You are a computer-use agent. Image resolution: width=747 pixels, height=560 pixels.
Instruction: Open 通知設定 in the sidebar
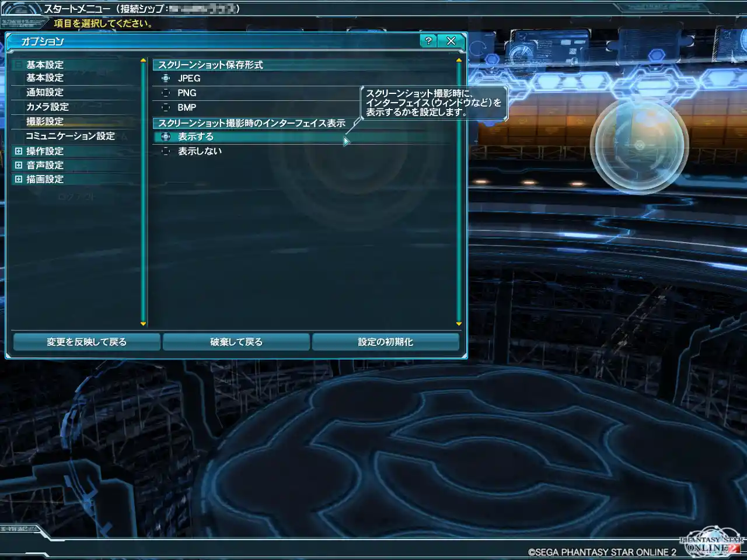[45, 92]
